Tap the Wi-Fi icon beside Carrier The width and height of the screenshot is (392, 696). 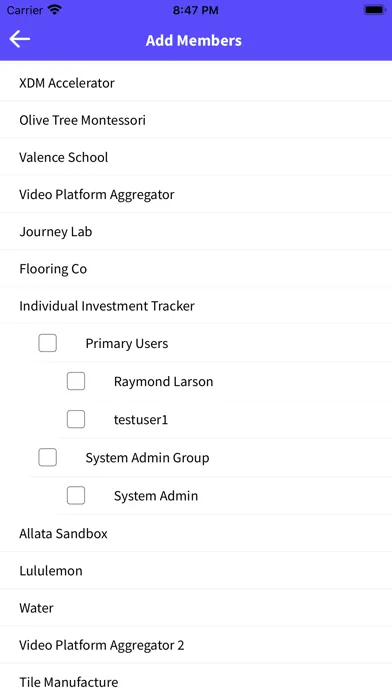click(55, 10)
